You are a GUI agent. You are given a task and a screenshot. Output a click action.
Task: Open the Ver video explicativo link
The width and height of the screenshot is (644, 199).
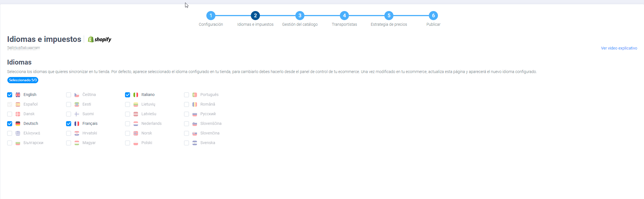click(x=619, y=48)
